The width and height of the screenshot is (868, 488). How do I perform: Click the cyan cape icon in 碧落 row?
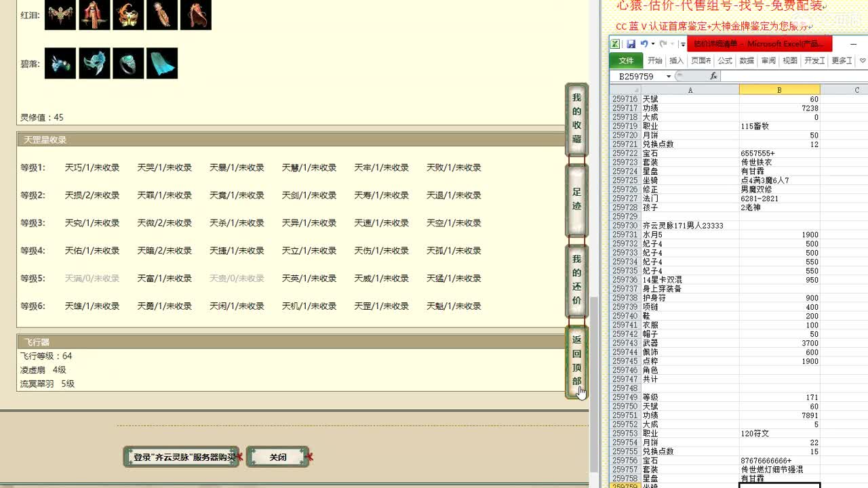(x=162, y=63)
